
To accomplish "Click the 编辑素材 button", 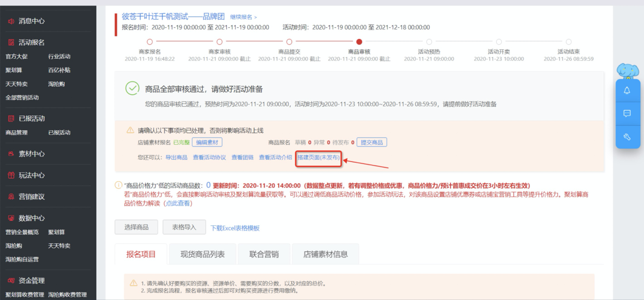I will click(x=207, y=142).
